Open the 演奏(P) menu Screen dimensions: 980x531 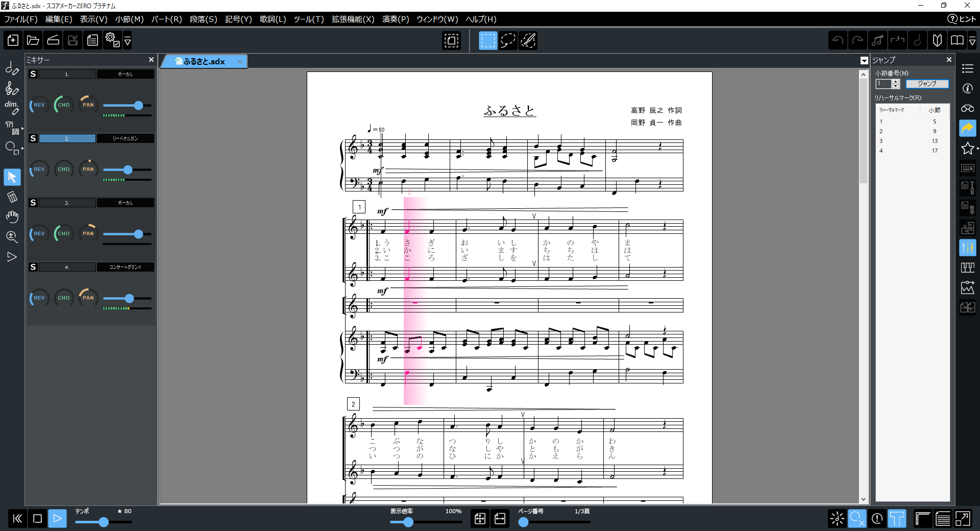396,19
